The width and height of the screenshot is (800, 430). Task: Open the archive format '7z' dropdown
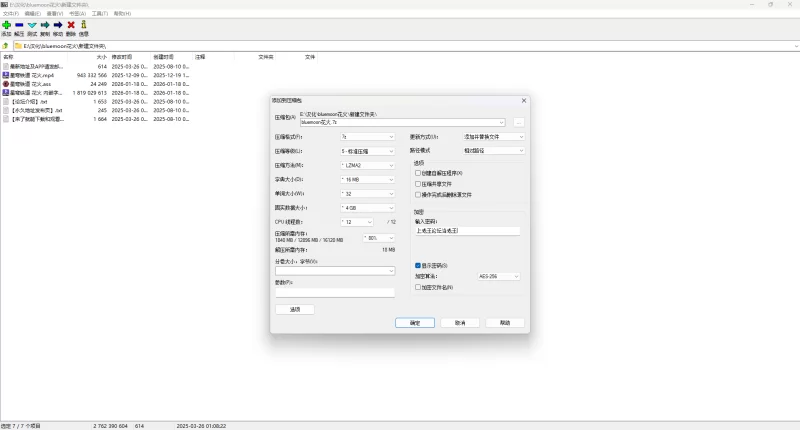pyautogui.click(x=367, y=137)
